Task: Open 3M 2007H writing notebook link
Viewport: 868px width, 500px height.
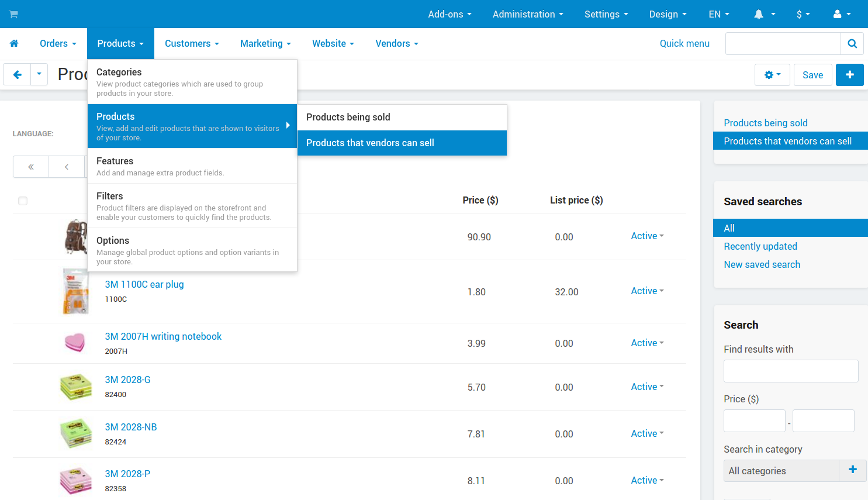Action: pyautogui.click(x=163, y=336)
